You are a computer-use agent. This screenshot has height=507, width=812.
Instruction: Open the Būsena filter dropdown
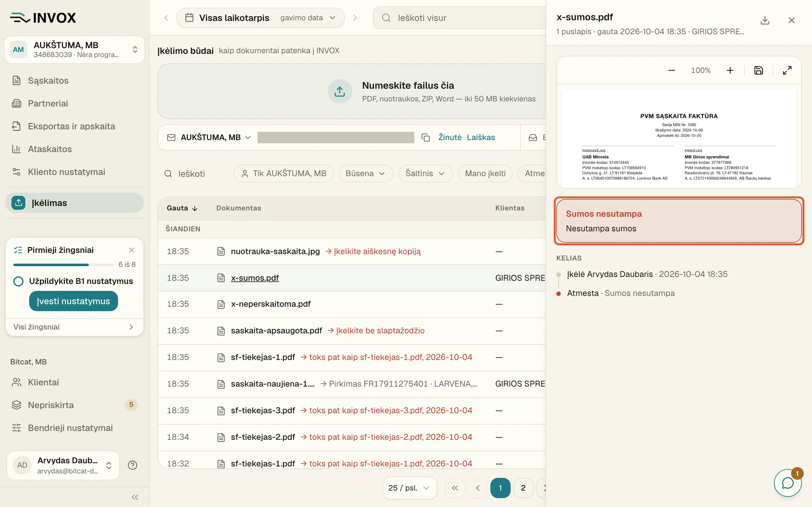point(365,174)
